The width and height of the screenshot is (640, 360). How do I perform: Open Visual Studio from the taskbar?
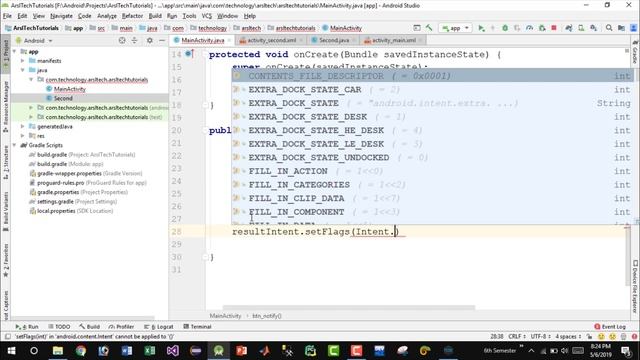pyautogui.click(x=173, y=350)
